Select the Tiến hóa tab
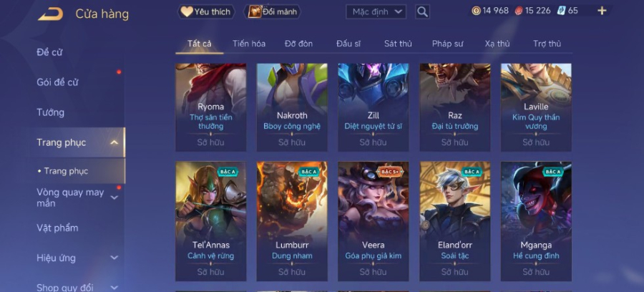 coord(249,44)
